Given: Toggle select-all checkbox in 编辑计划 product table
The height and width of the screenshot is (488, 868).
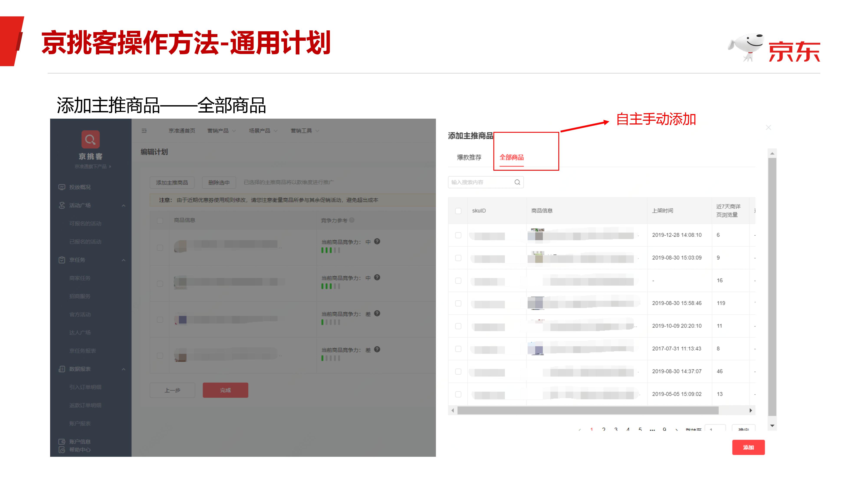Looking at the screenshot, I should click(160, 220).
